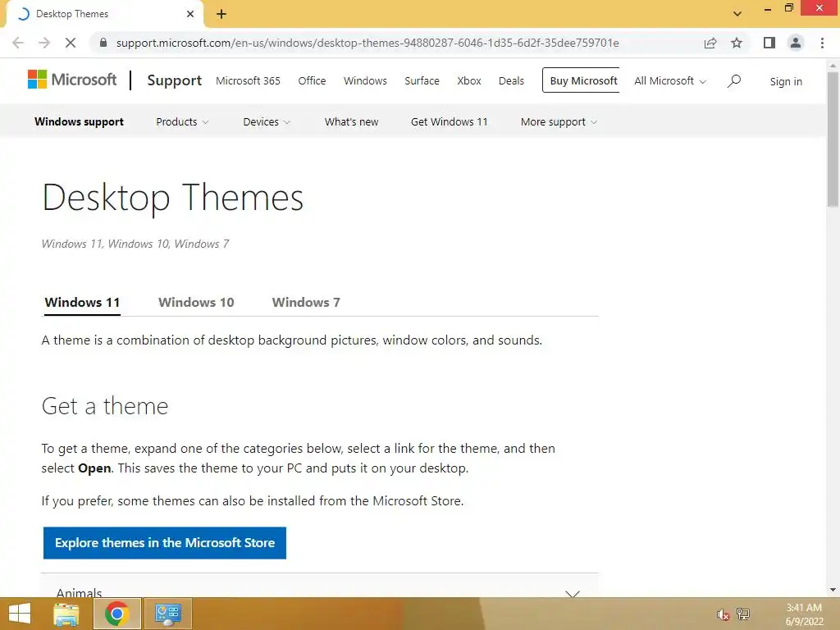The image size is (840, 630).
Task: Stop loading page with X button
Action: pyautogui.click(x=71, y=43)
